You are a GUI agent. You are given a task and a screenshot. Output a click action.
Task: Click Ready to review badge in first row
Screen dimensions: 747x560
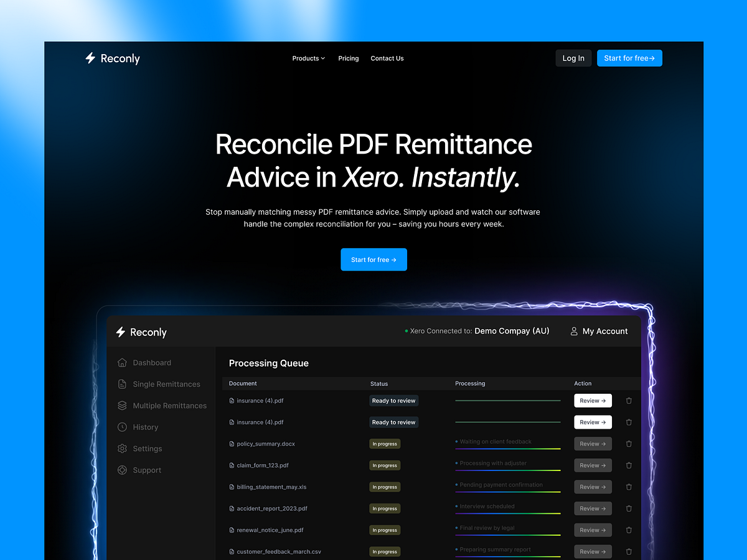tap(393, 401)
